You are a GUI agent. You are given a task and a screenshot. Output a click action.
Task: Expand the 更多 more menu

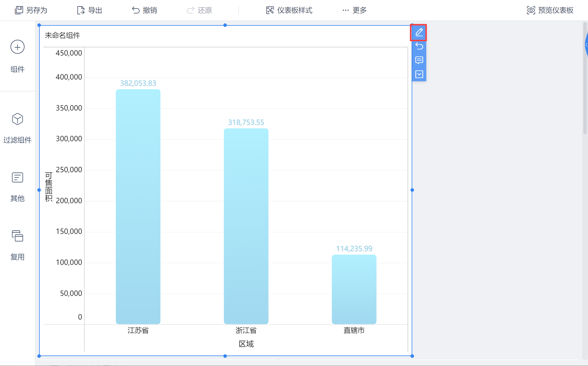point(354,10)
